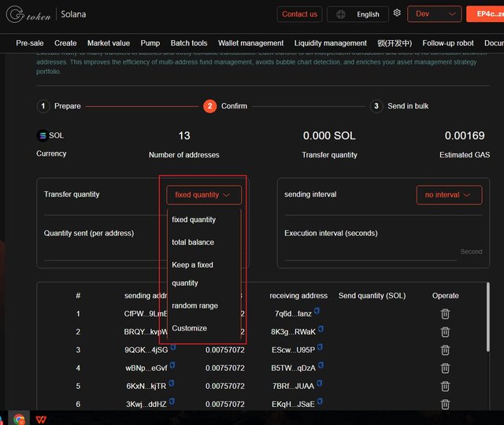Go to Wallet management tab
The height and width of the screenshot is (425, 504).
click(250, 43)
